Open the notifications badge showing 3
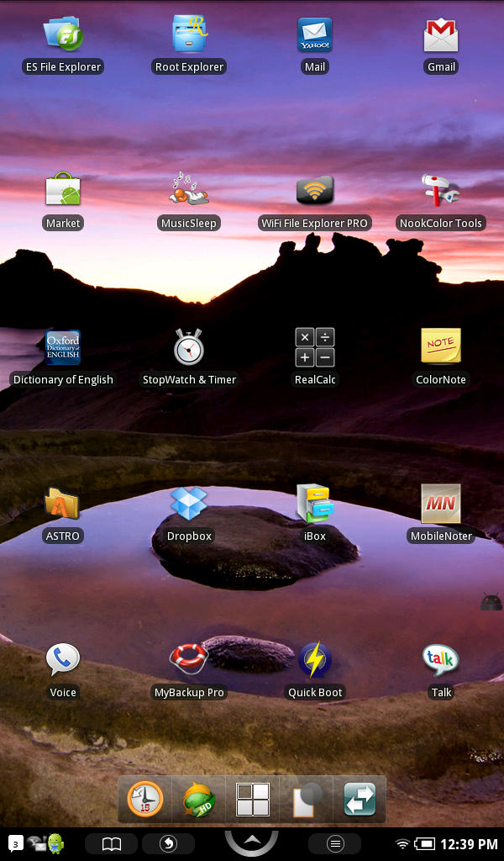This screenshot has width=504, height=861. coord(16,844)
